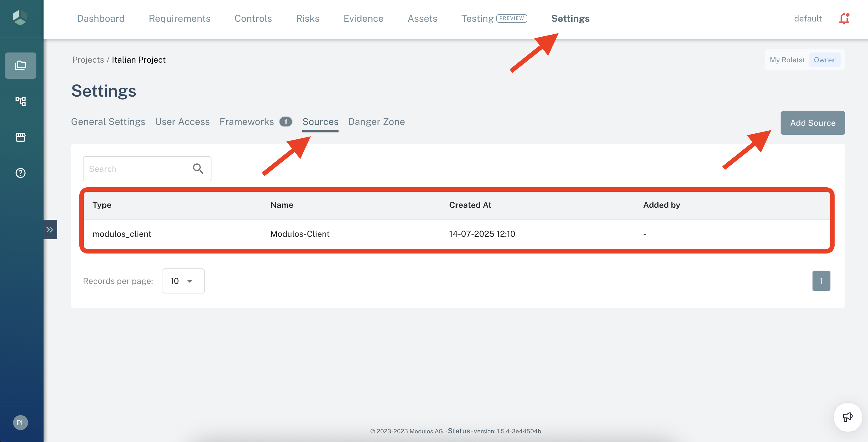This screenshot has height=442, width=868.
Task: Switch to the Frameworks tab
Action: click(247, 122)
